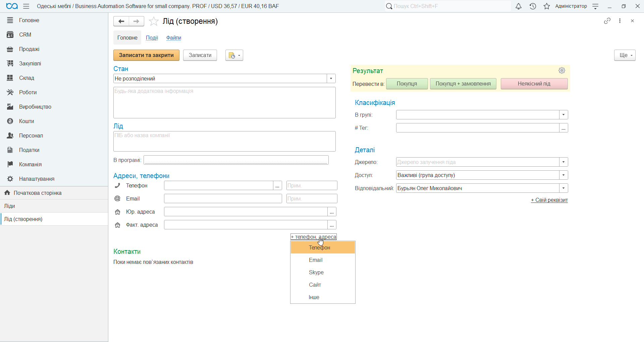Image resolution: width=644 pixels, height=342 pixels.
Task: Open the Виробництво section
Action: tap(54, 107)
